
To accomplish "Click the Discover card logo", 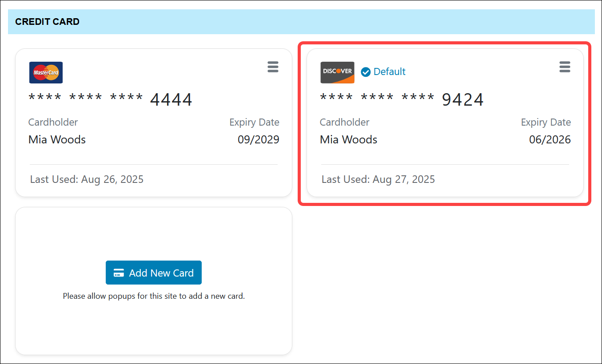I will tap(338, 72).
